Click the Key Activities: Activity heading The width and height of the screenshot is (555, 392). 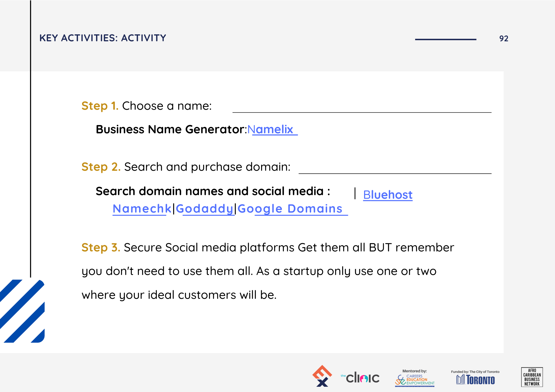(103, 38)
